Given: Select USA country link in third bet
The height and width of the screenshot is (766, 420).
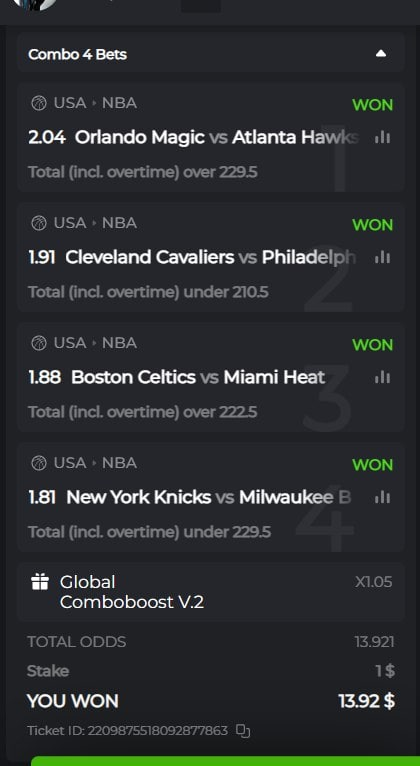Looking at the screenshot, I should point(70,343).
